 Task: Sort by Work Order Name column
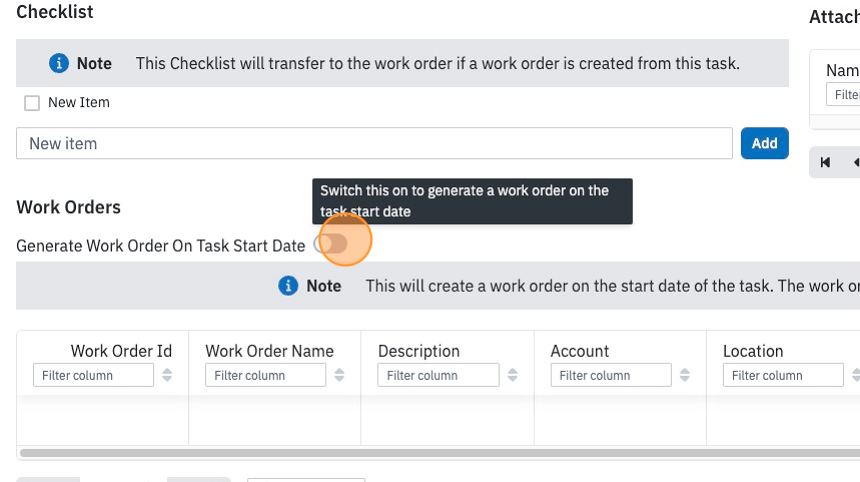click(x=340, y=375)
